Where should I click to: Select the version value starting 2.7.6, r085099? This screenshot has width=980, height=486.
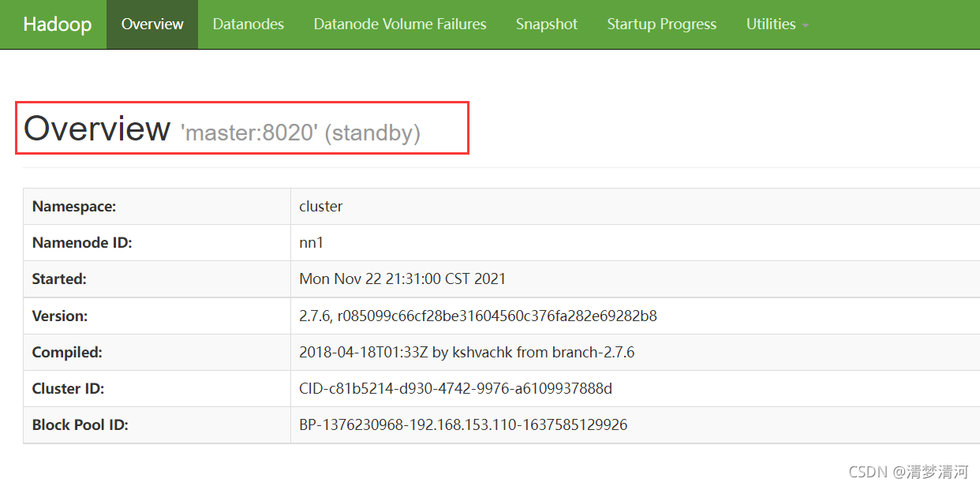click(478, 316)
